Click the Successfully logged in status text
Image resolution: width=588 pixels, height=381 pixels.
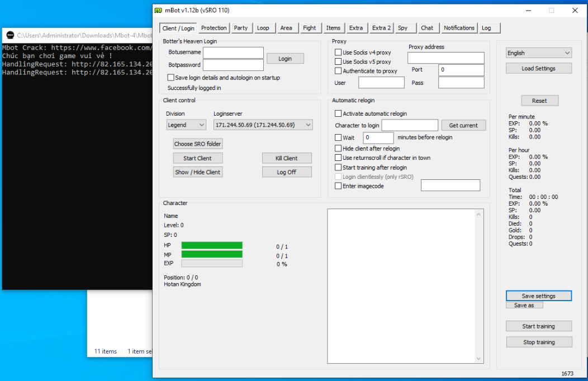click(x=195, y=88)
